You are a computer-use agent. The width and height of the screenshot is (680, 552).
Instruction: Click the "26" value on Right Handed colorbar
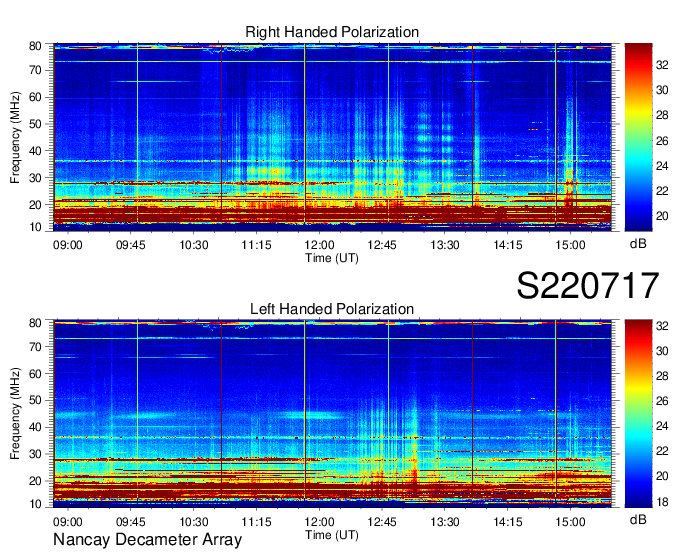click(662, 140)
